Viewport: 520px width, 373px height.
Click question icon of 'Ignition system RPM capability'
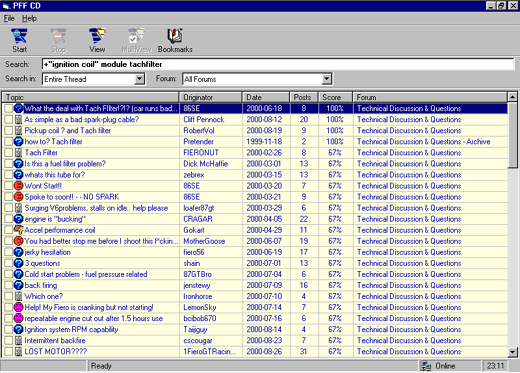[18, 329]
